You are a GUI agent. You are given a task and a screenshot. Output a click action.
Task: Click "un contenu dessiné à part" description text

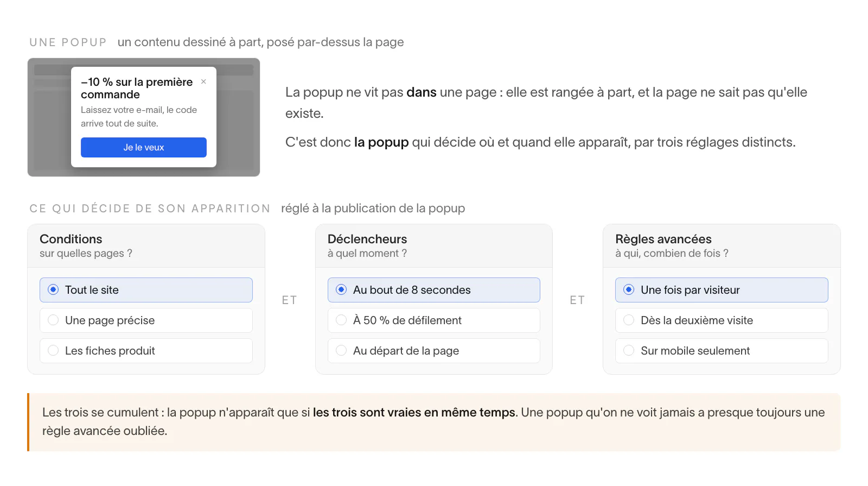[260, 42]
